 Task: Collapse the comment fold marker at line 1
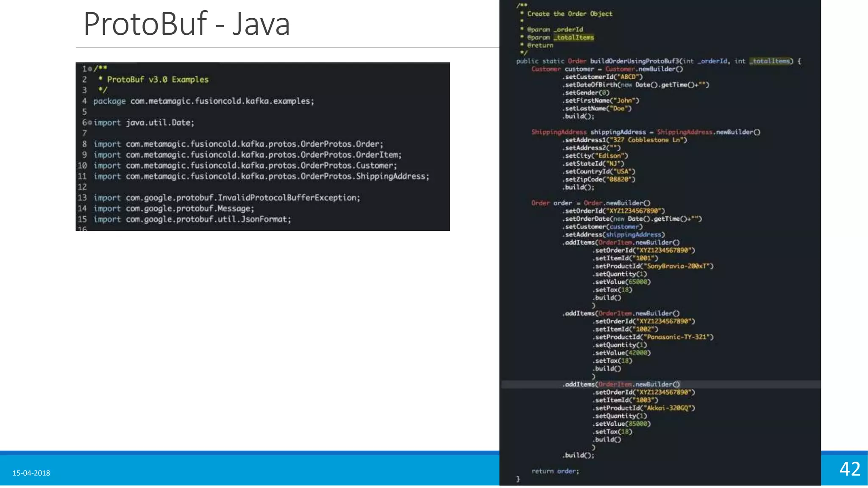click(90, 69)
